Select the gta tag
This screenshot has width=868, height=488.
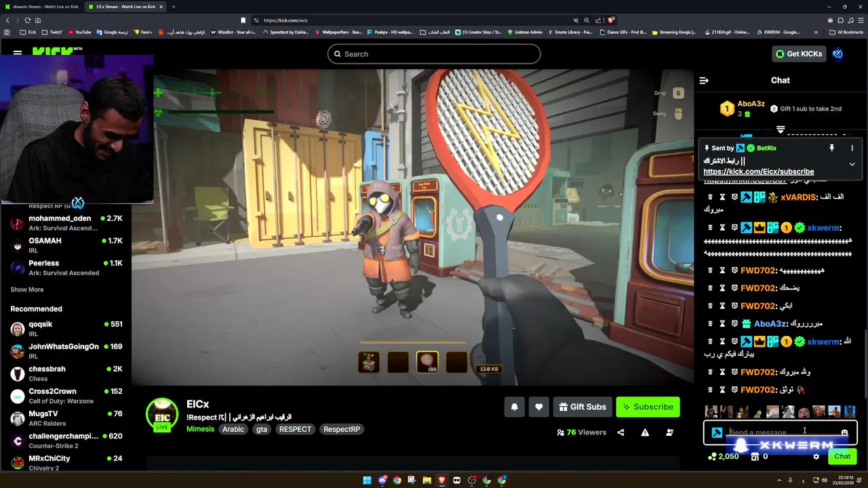coord(261,429)
